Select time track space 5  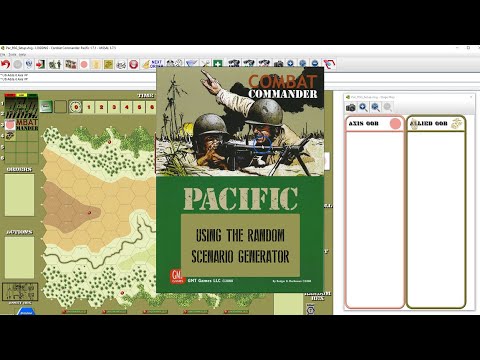tap(139, 107)
